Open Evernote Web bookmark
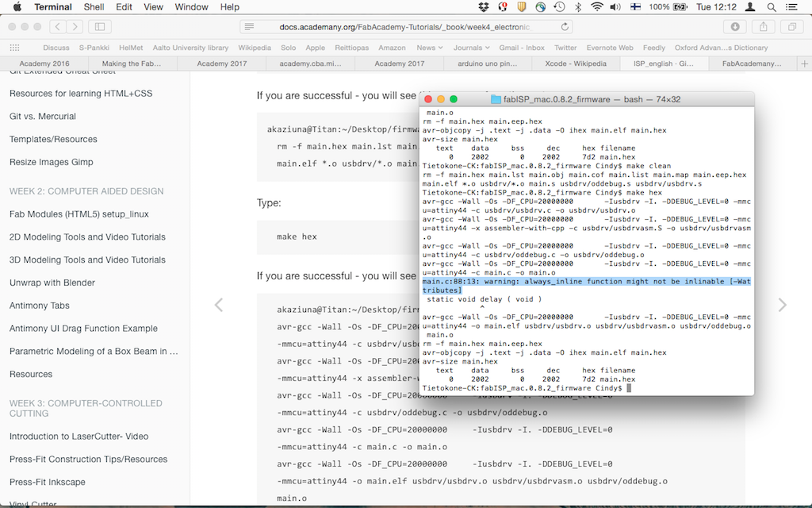The image size is (812, 508). pos(610,47)
